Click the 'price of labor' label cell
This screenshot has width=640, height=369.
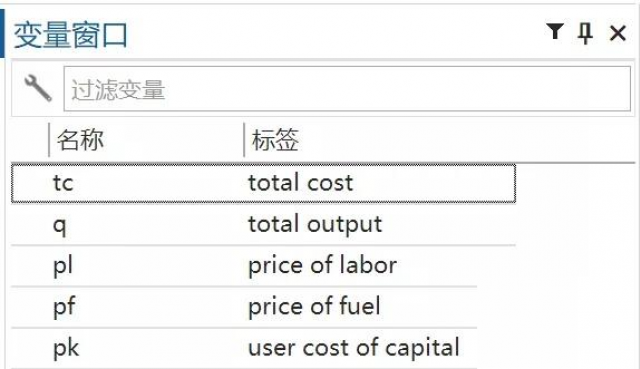click(x=322, y=265)
